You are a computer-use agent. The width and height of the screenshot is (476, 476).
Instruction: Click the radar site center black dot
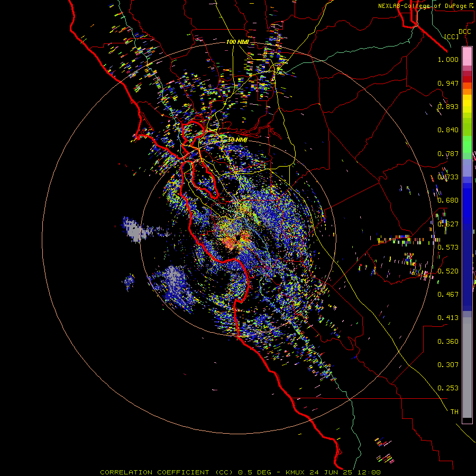point(237,237)
